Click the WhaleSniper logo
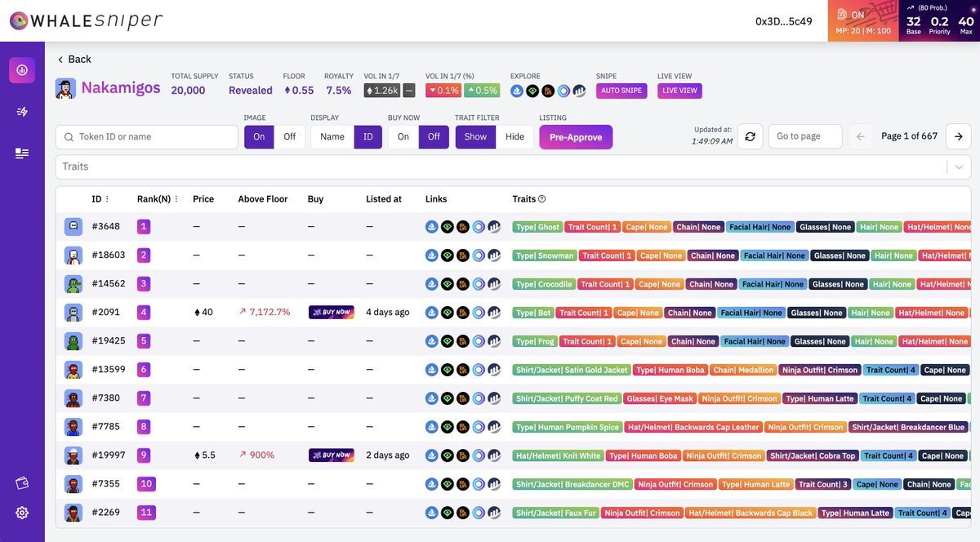The image size is (980, 542). click(x=86, y=21)
